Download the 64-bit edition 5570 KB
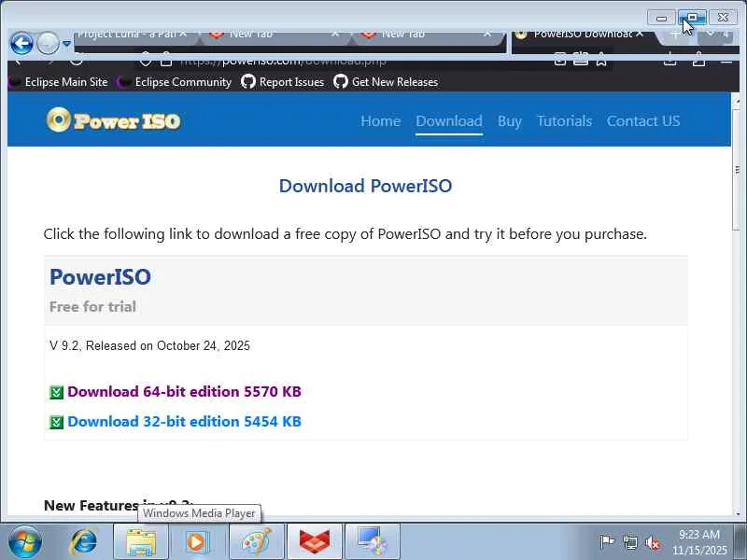Viewport: 747px width, 560px height. pos(184,391)
